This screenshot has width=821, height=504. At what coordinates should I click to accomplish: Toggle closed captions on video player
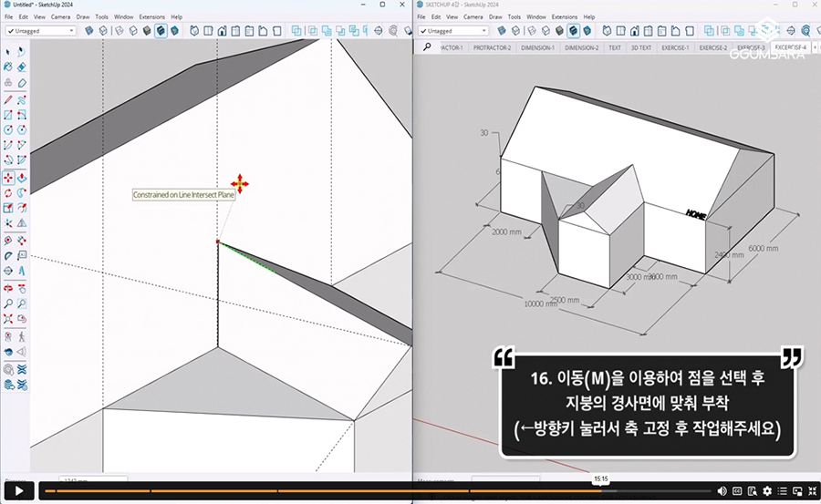click(x=737, y=491)
